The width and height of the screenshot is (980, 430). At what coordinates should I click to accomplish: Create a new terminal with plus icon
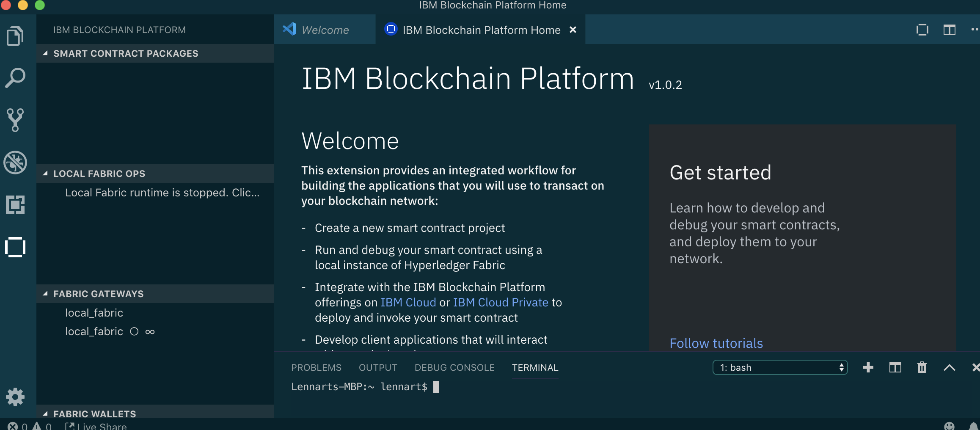pyautogui.click(x=868, y=367)
